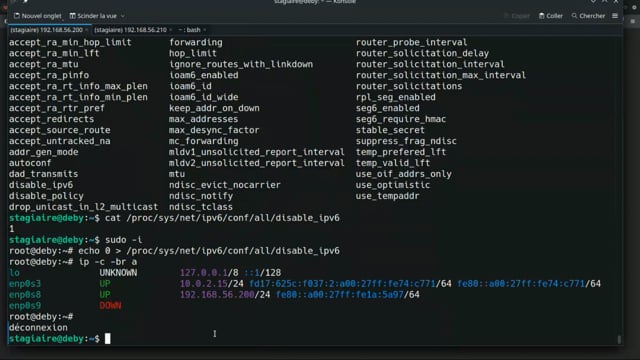Click the keep-above icon in title bar
This screenshot has width=640, height=360.
(593, 2)
